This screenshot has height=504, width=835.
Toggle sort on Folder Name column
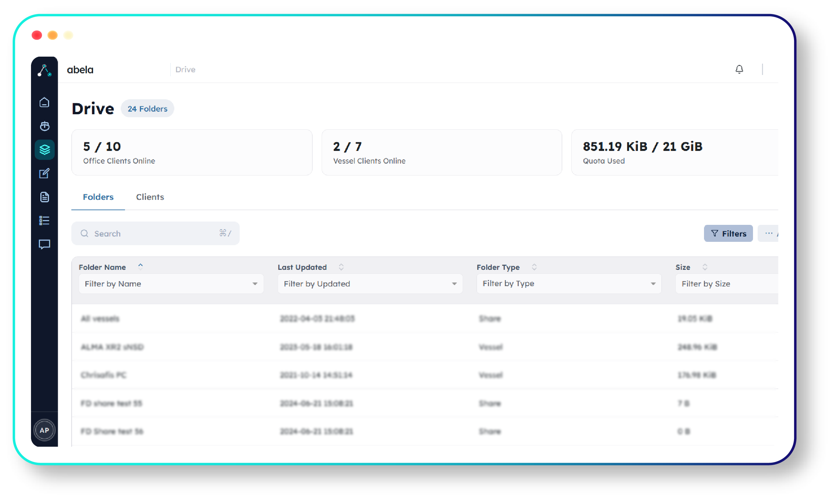point(140,267)
